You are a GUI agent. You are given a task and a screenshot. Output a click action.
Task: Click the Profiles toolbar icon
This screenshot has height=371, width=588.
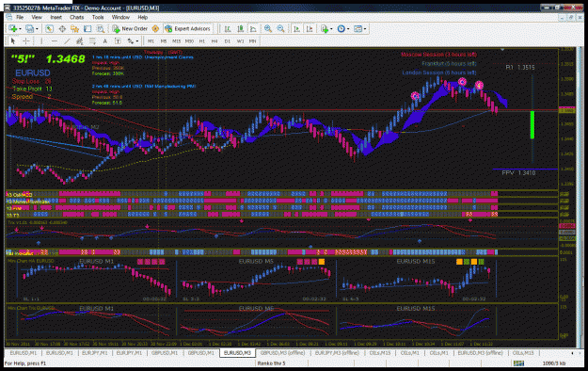click(x=29, y=29)
